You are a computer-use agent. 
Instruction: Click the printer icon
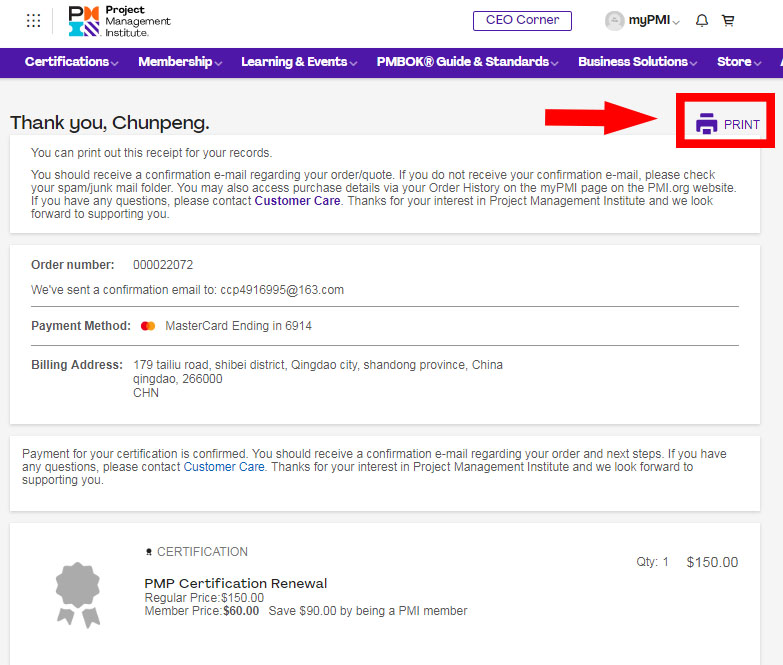point(706,124)
